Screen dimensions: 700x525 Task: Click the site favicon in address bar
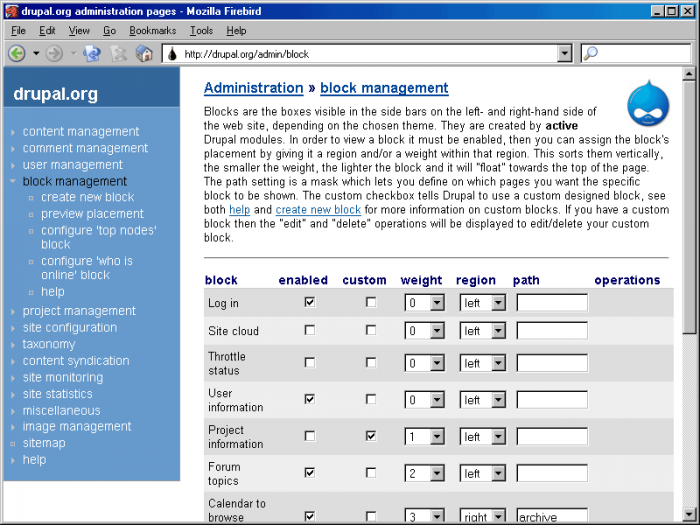coord(172,54)
